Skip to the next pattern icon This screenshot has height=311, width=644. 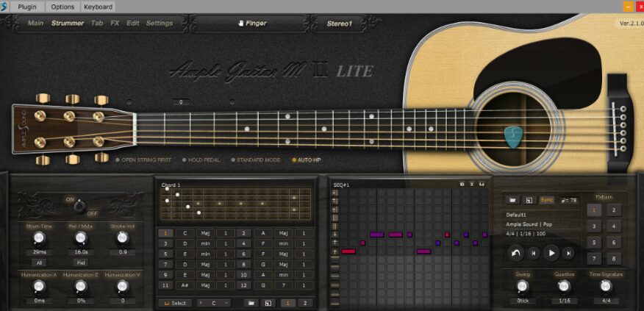pyautogui.click(x=568, y=253)
